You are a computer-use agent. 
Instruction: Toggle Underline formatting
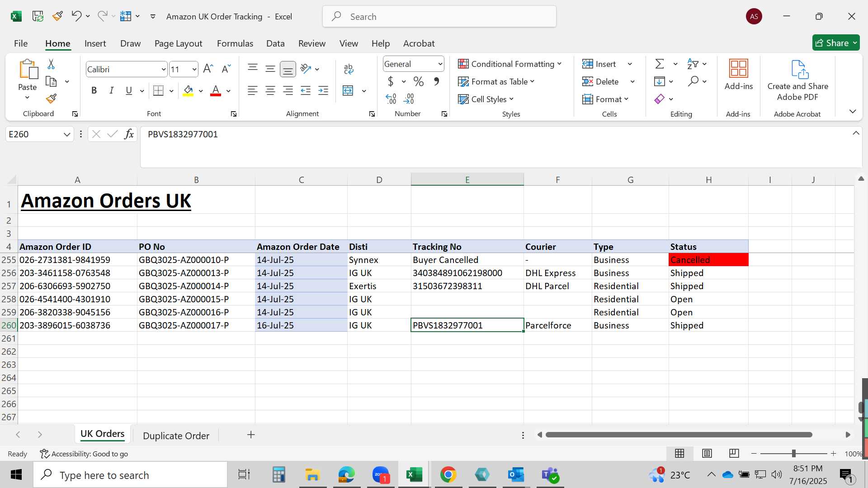tap(129, 90)
